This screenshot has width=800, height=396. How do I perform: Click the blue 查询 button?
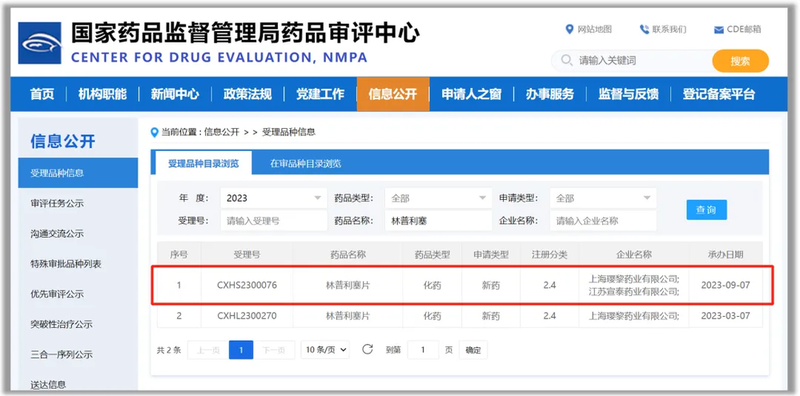(707, 210)
